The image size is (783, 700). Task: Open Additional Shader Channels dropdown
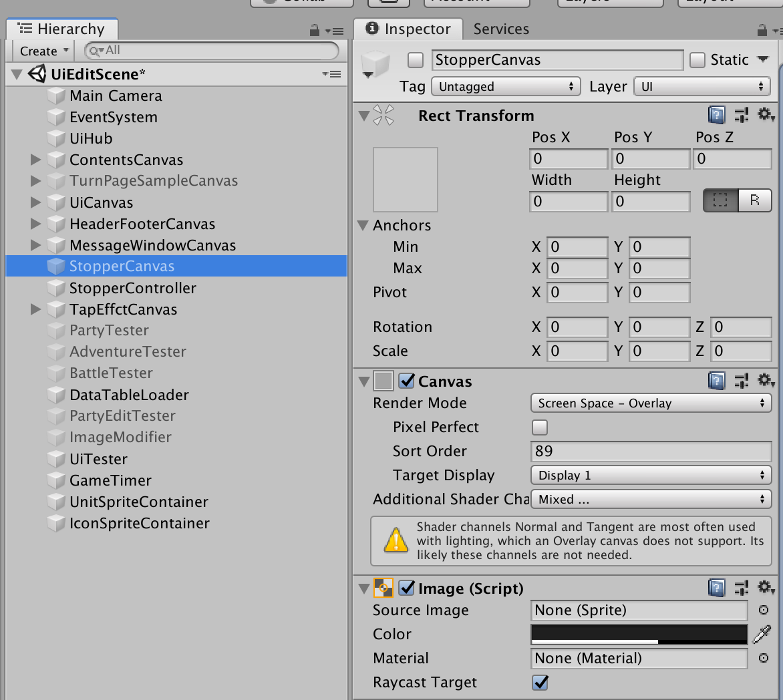[651, 500]
